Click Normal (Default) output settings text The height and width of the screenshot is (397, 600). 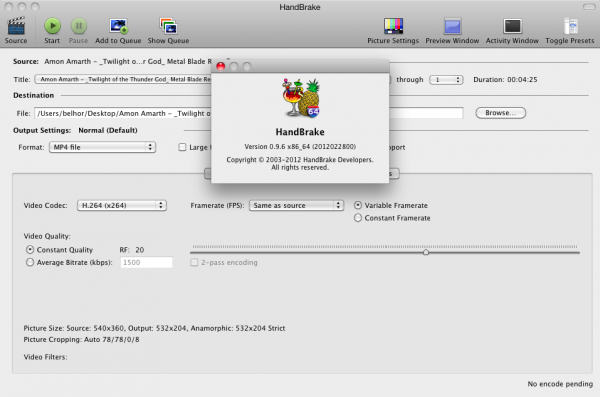[x=108, y=130]
